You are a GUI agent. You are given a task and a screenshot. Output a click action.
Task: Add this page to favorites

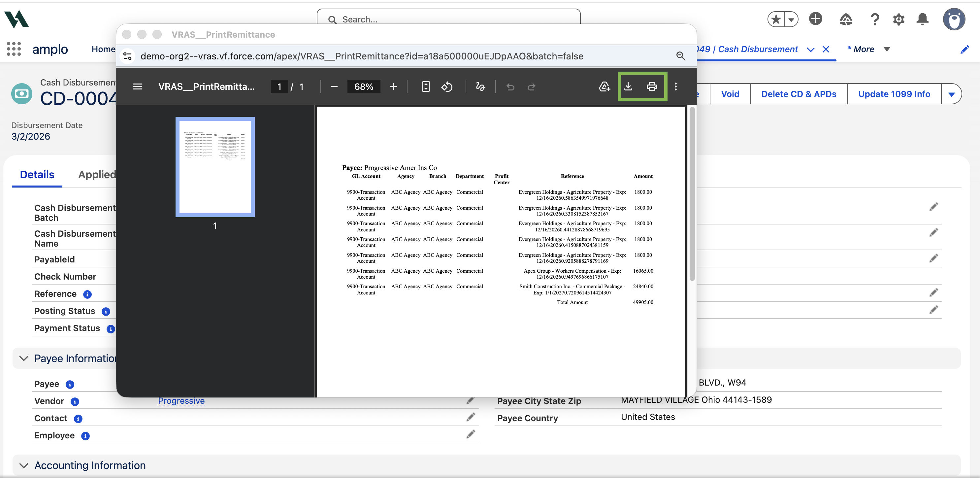(776, 19)
